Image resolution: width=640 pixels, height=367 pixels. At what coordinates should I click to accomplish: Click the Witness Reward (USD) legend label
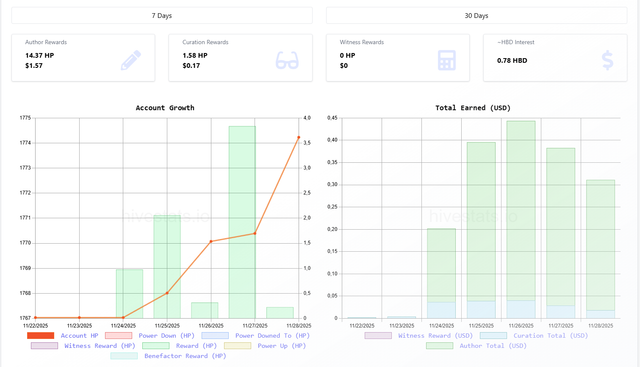pos(436,336)
